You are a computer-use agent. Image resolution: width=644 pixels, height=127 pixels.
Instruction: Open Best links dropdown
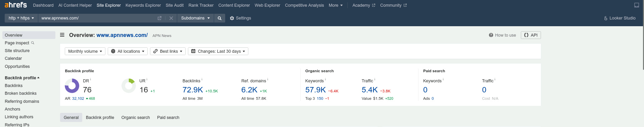tap(168, 51)
